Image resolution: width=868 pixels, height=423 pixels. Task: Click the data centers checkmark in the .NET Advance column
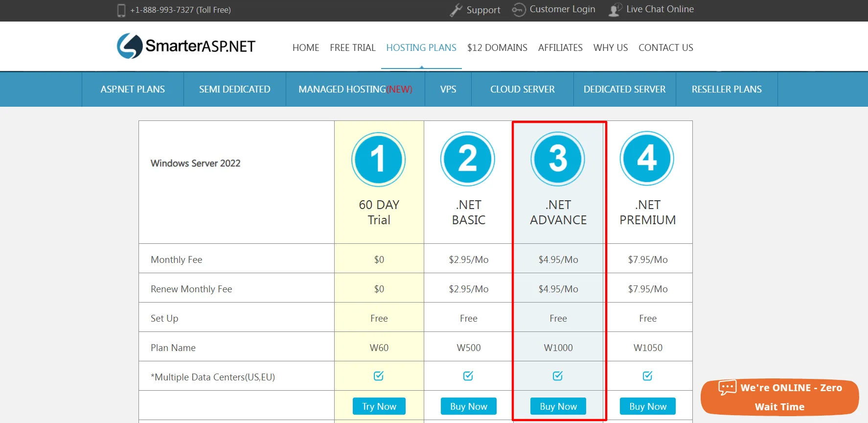[558, 376]
